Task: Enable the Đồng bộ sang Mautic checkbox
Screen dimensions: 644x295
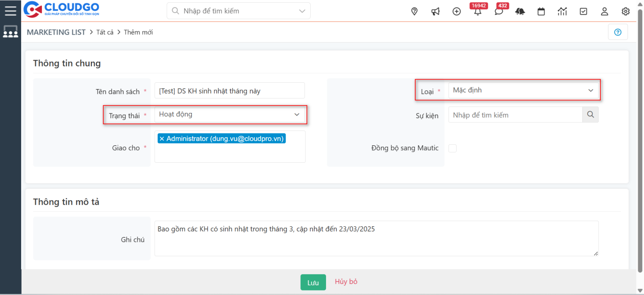Action: click(x=452, y=148)
